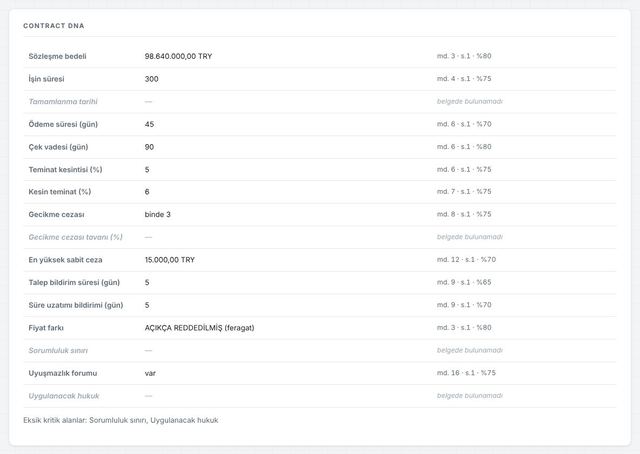This screenshot has height=454, width=640.
Task: Open Kesin teminat reference md. 7
Action: click(464, 191)
